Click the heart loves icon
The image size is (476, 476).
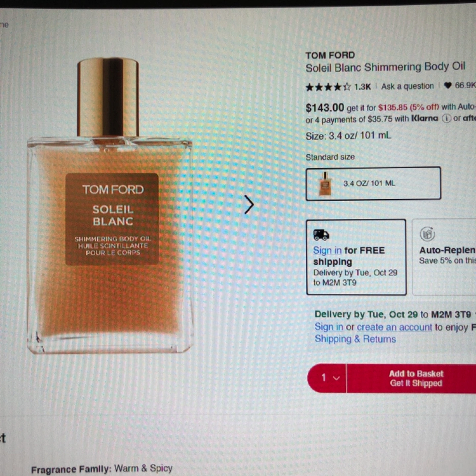448,86
